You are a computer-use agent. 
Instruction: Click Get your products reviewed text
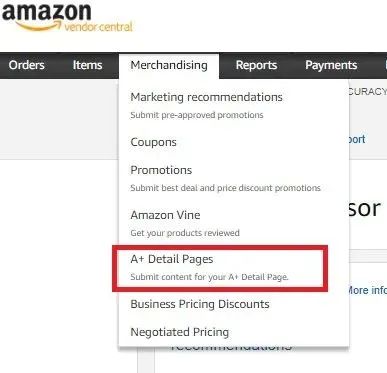pos(185,233)
